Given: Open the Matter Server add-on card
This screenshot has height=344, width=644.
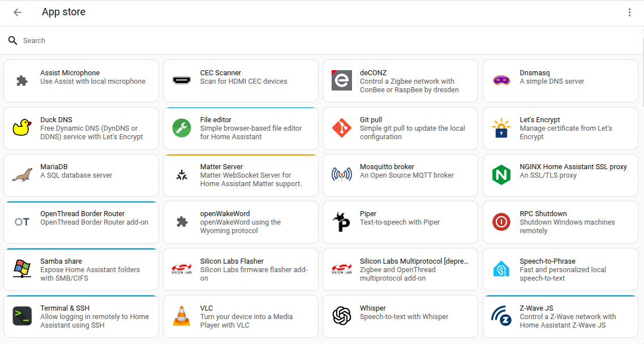Looking at the screenshot, I should [x=240, y=175].
